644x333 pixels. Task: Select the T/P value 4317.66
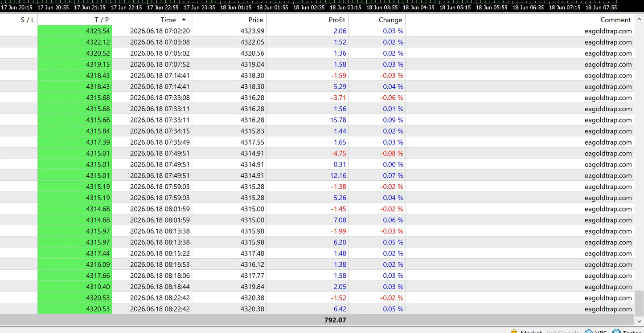pyautogui.click(x=98, y=276)
